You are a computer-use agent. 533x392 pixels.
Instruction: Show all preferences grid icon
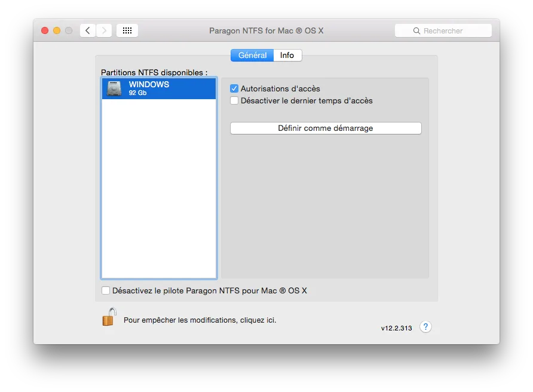[x=127, y=30]
